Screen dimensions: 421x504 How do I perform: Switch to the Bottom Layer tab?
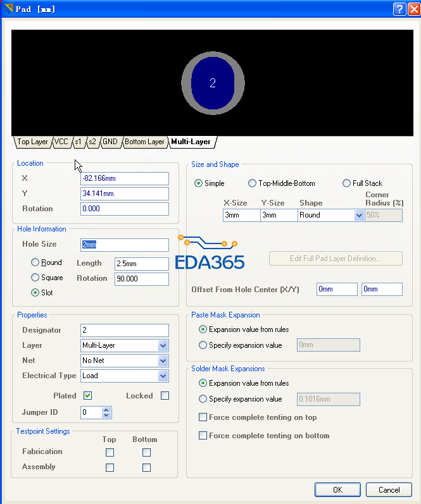tap(144, 142)
